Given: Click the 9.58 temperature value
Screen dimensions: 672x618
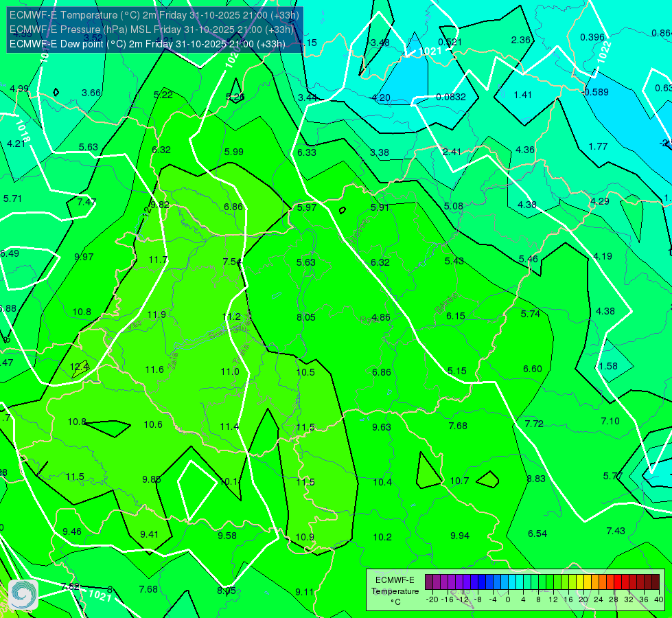Looking at the screenshot, I should [227, 536].
